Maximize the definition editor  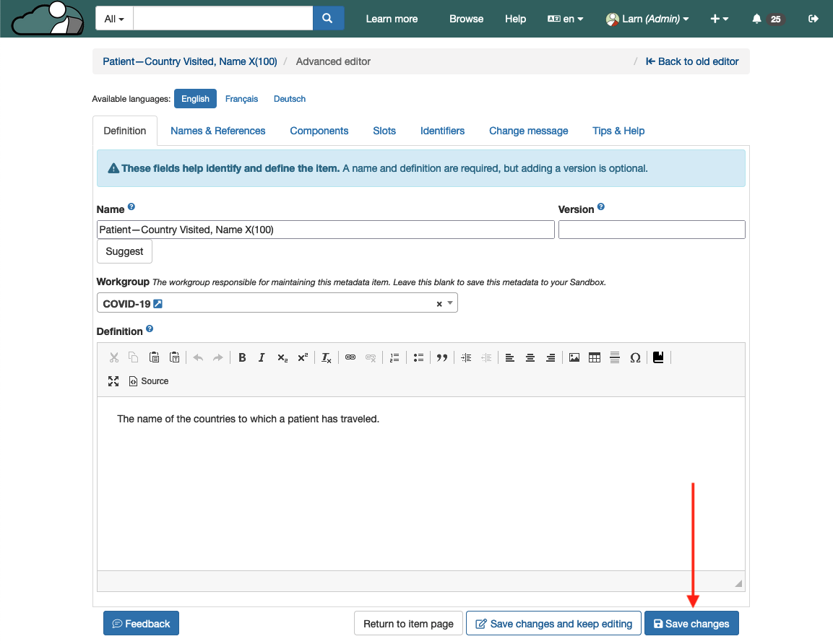click(113, 381)
